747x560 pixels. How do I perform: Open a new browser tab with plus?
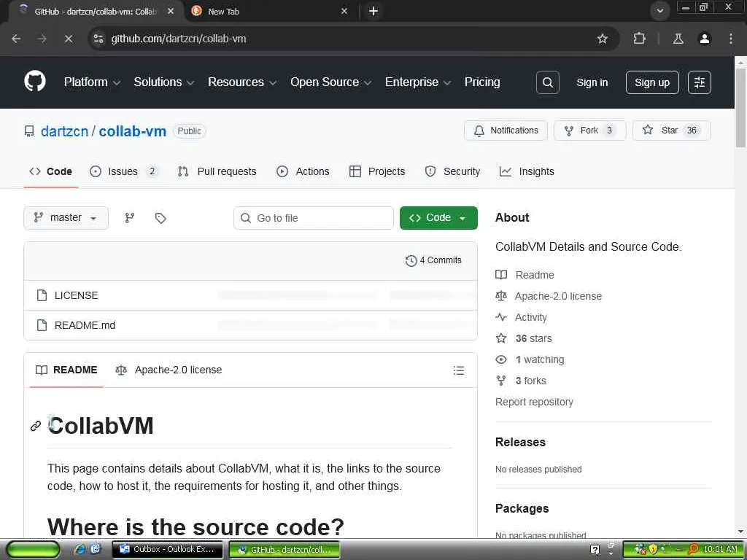click(x=373, y=11)
